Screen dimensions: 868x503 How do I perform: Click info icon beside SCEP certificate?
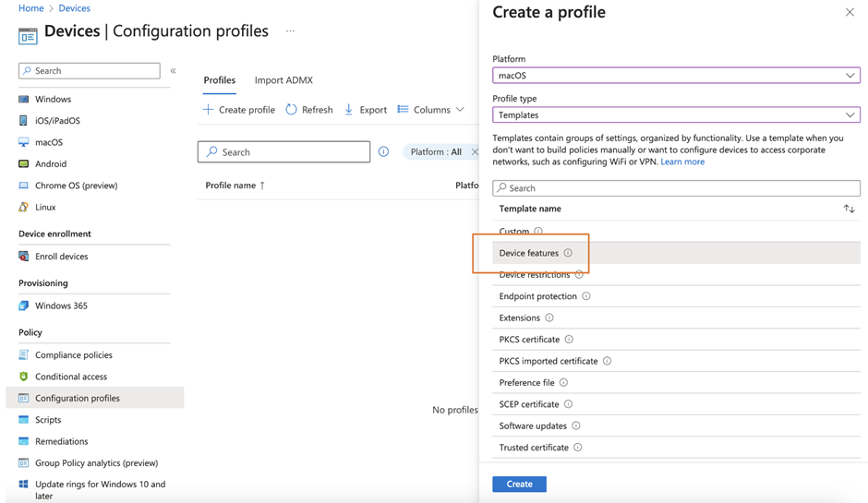coord(568,404)
